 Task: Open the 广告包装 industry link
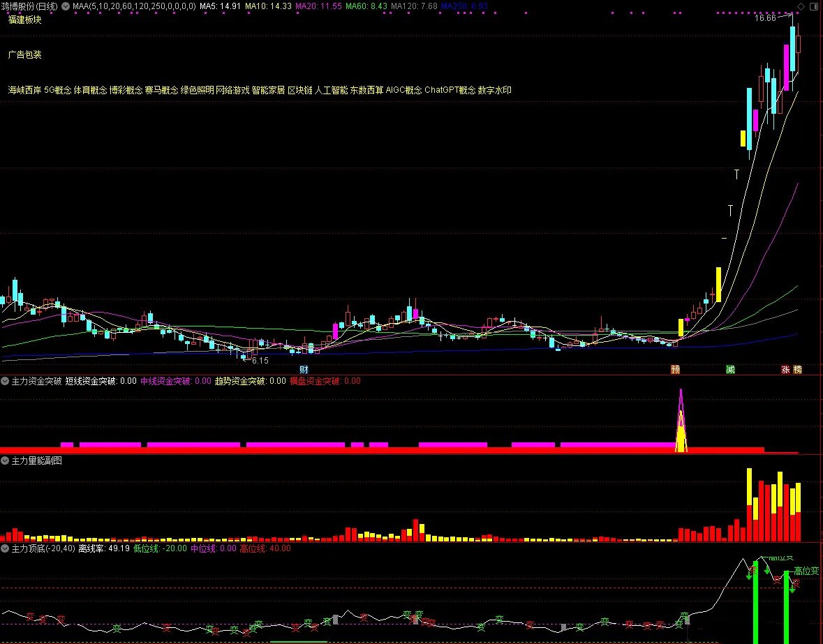click(x=25, y=54)
